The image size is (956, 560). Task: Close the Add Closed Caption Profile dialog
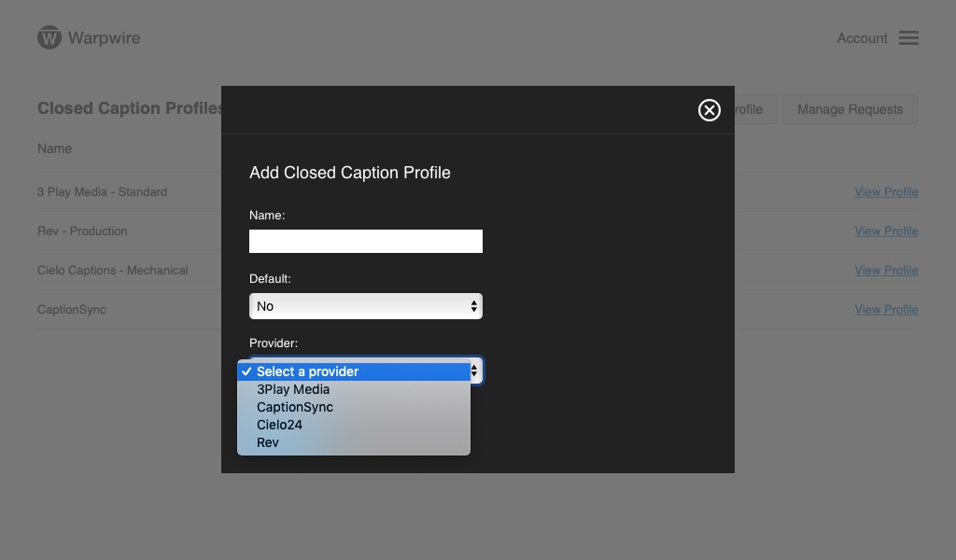point(710,110)
